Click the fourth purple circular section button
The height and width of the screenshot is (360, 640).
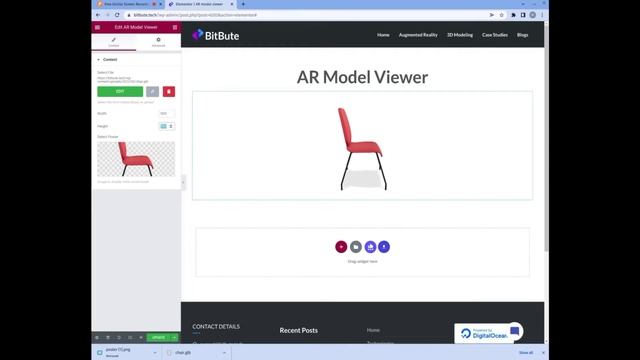(x=384, y=247)
